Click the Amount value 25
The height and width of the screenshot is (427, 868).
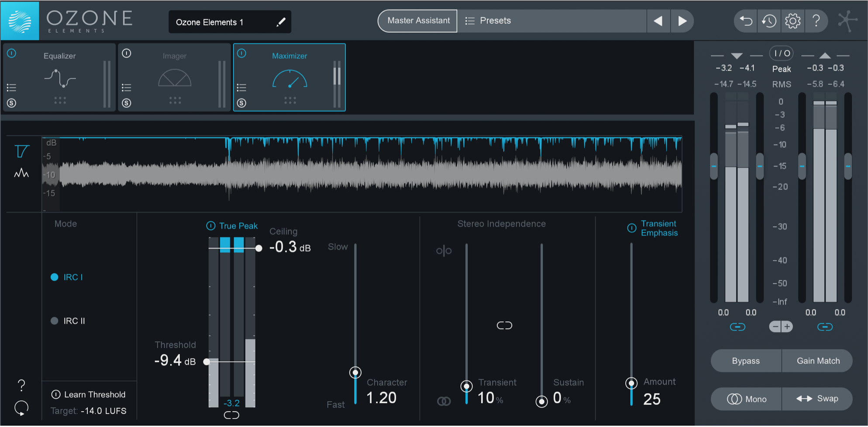(652, 399)
